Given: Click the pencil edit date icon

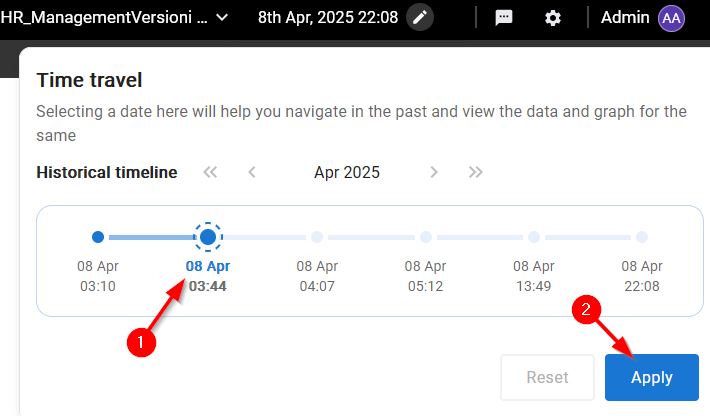Looking at the screenshot, I should (x=420, y=18).
